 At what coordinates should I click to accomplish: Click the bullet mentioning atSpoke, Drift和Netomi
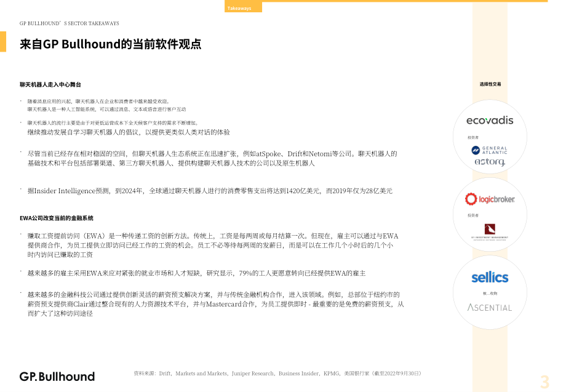tap(212, 158)
